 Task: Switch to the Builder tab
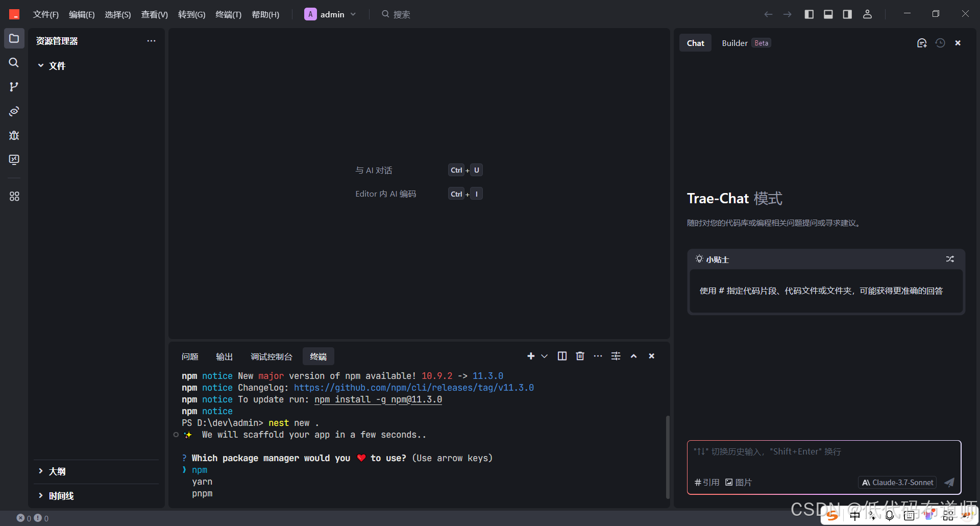click(745, 43)
